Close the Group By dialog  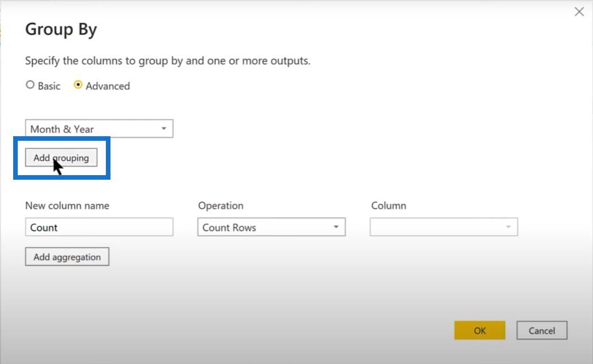click(579, 11)
